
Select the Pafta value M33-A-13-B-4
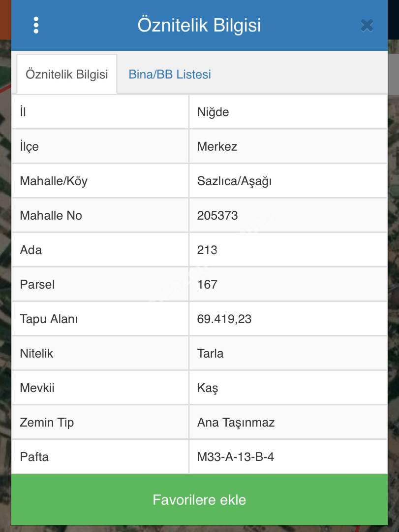click(x=236, y=457)
